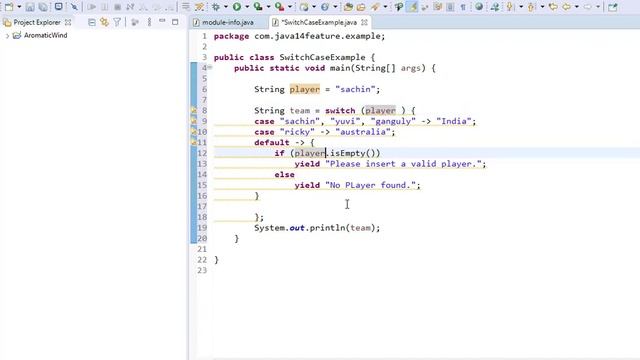The image size is (640, 360).
Task: Click "No PLayer found." string
Action: (x=370, y=185)
